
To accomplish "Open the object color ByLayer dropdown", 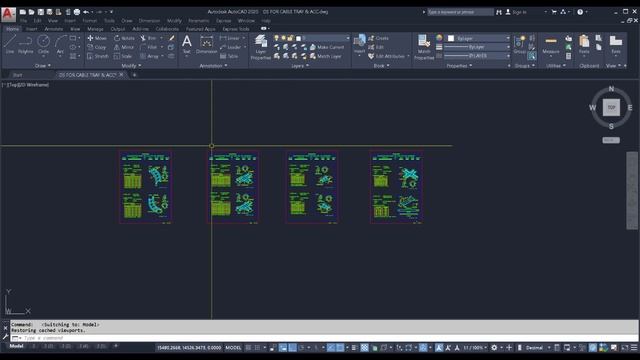I will (478, 38).
